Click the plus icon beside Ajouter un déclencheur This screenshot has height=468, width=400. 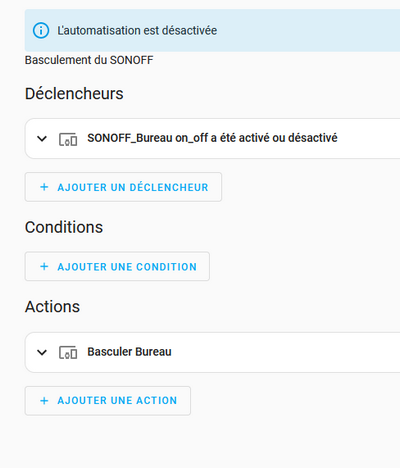pyautogui.click(x=44, y=187)
